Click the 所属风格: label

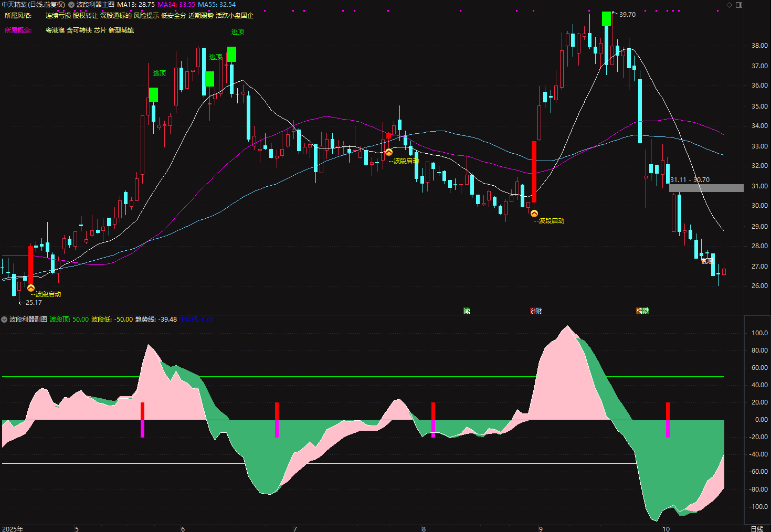(x=18, y=16)
